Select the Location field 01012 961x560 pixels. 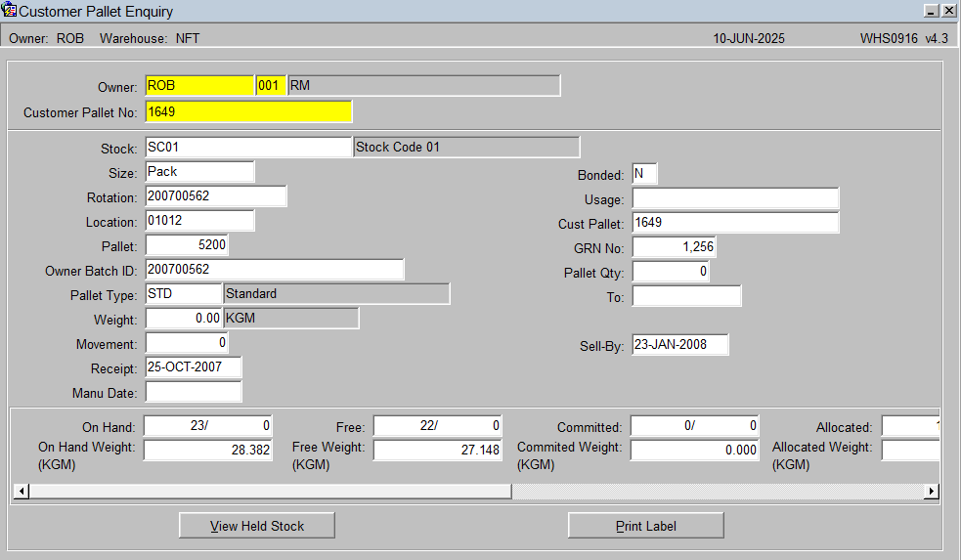pos(199,221)
